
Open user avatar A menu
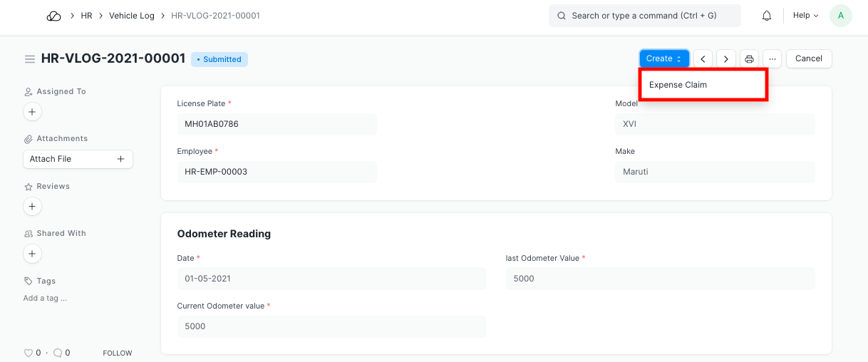(x=841, y=16)
